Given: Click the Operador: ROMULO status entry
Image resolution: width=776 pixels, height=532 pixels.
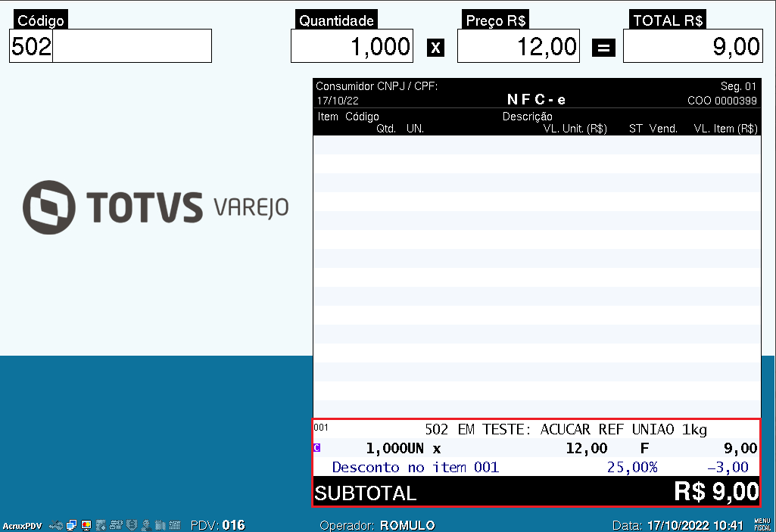Looking at the screenshot, I should (377, 525).
